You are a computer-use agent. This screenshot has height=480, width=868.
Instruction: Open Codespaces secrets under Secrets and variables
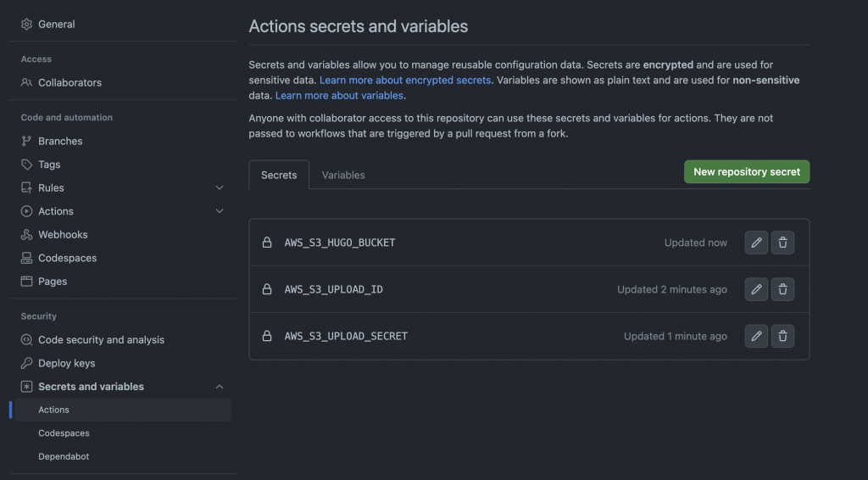pos(64,433)
